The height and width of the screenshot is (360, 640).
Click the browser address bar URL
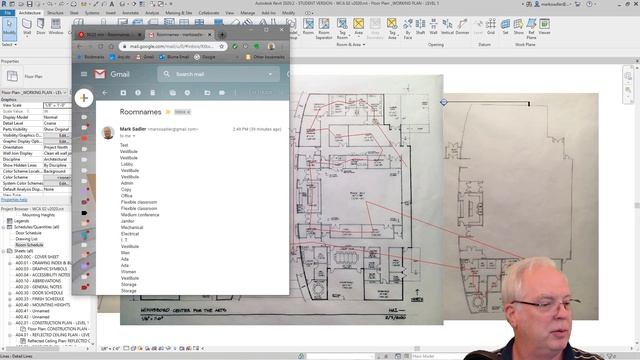[x=171, y=46]
